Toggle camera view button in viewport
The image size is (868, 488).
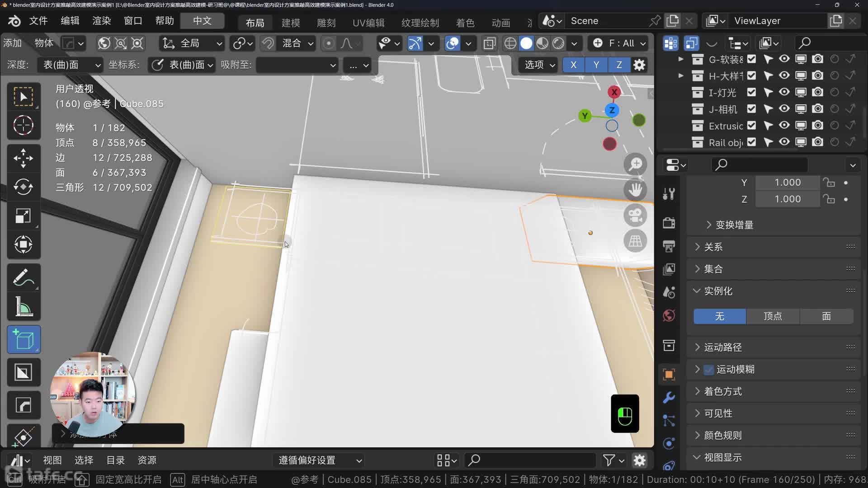pos(635,216)
